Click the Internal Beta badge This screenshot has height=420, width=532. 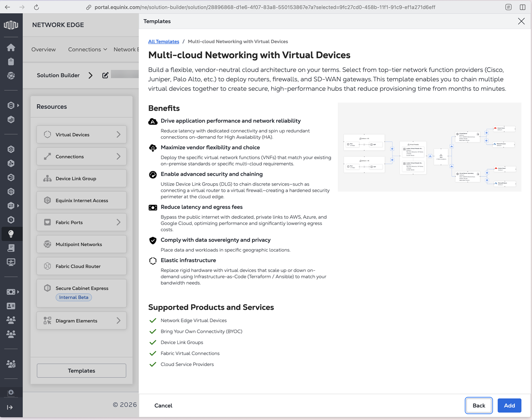click(x=74, y=297)
